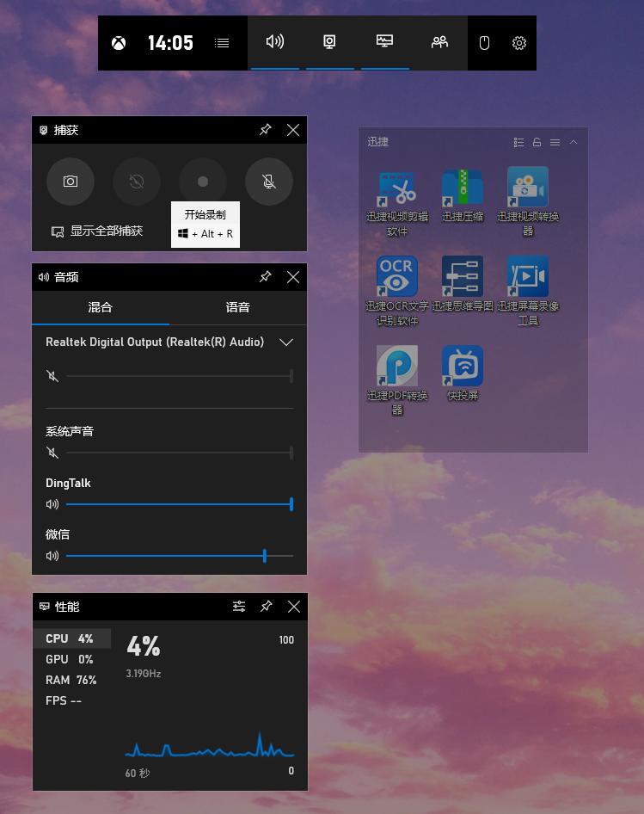The height and width of the screenshot is (814, 644).
Task: Close the 音频 audio widget
Action: 293,277
